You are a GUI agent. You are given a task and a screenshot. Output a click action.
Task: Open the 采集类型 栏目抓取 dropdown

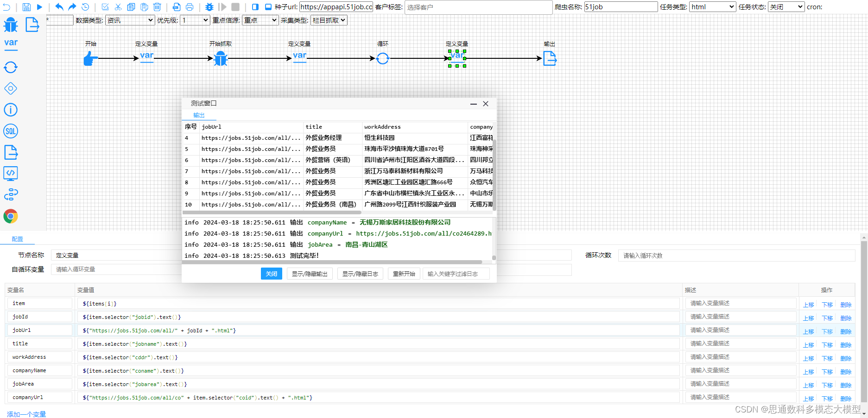[329, 20]
